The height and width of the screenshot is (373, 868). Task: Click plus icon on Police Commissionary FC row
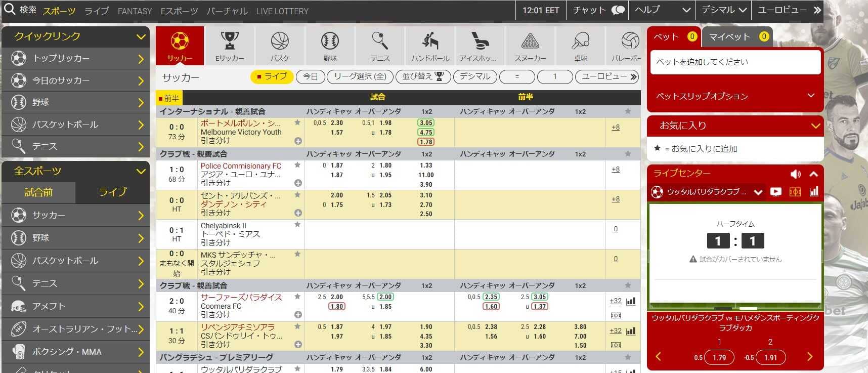pos(298,183)
